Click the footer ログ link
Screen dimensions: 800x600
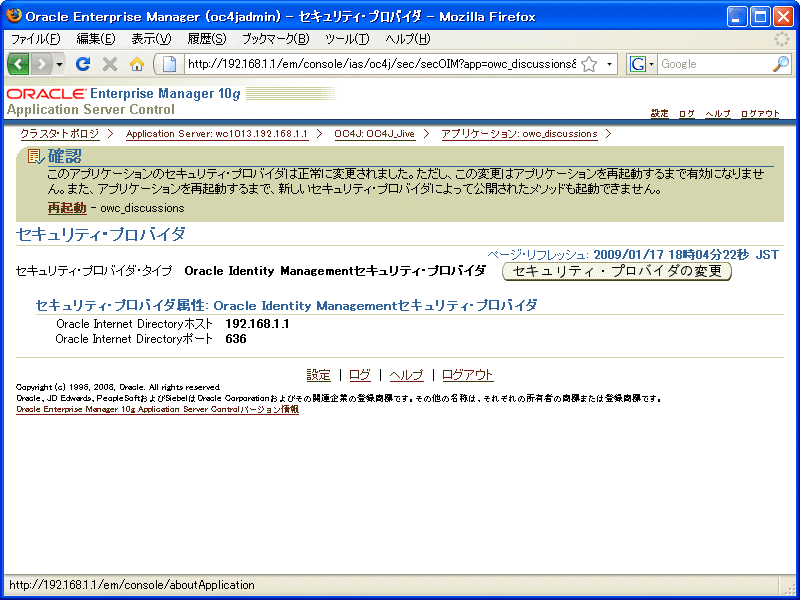click(360, 375)
